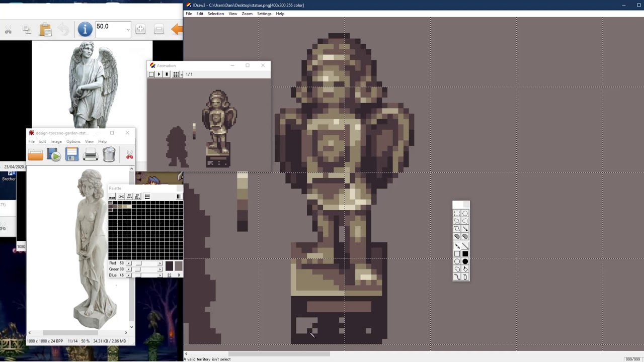Click the plus zoom-in button
This screenshot has height=362, width=644.
click(140, 29)
